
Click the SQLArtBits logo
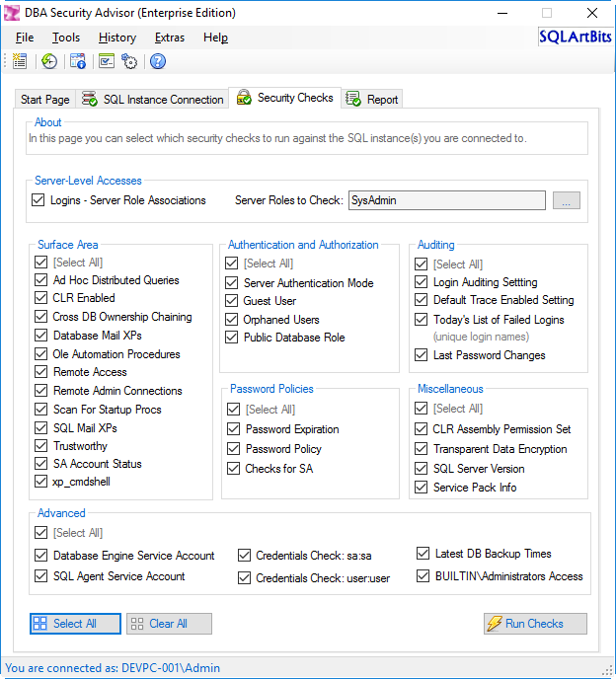(x=575, y=38)
